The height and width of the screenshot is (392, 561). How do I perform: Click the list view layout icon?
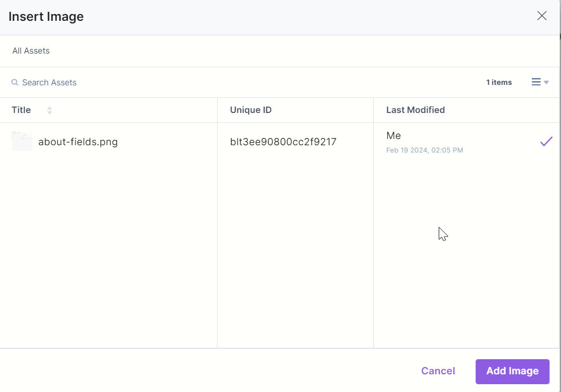[x=536, y=82]
